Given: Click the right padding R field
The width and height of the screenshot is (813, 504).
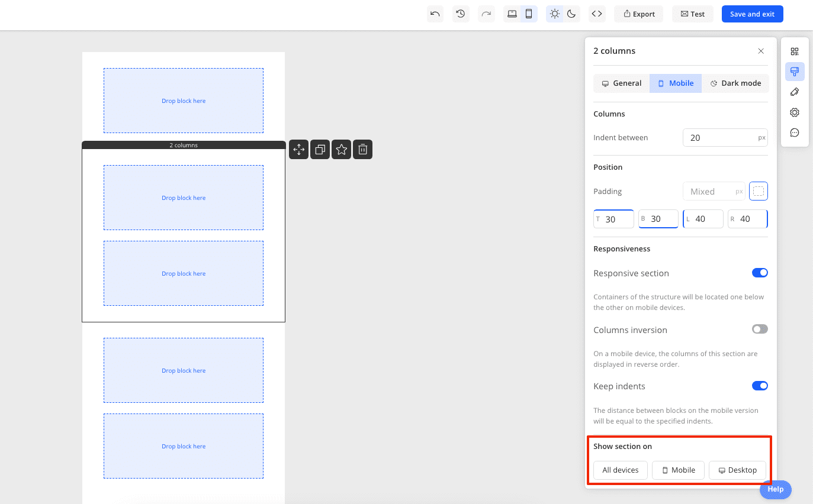Looking at the screenshot, I should pyautogui.click(x=748, y=219).
